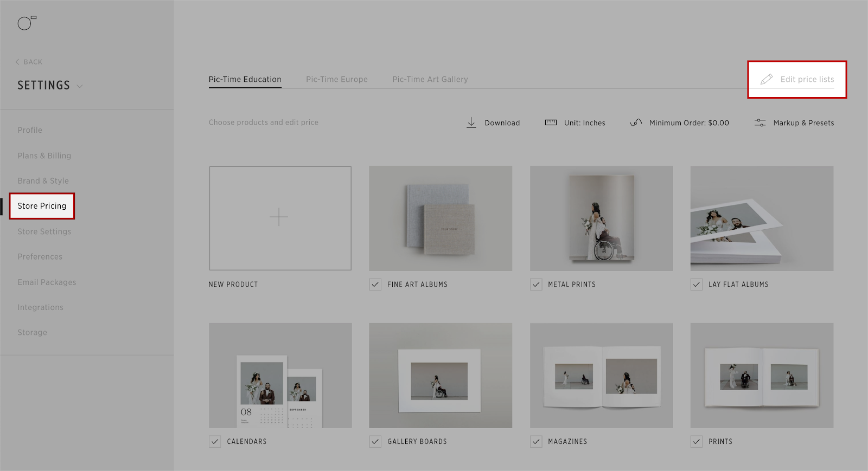Click the PRINTS label

(x=720, y=442)
